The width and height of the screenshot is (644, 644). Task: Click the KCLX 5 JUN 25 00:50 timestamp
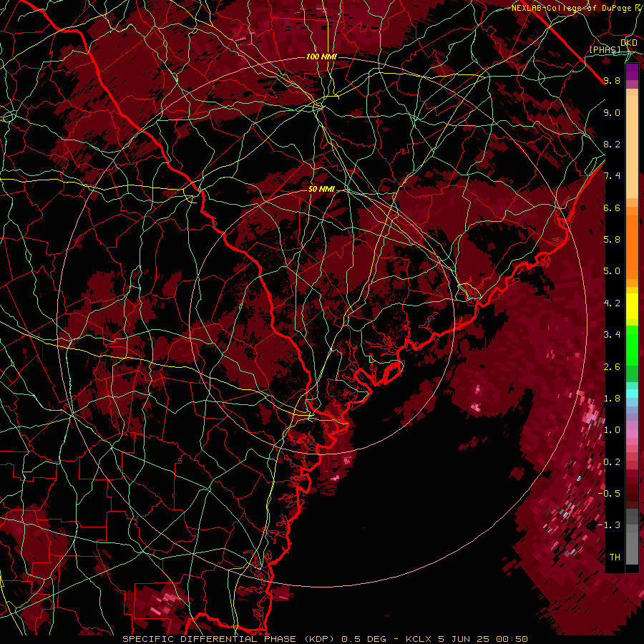[x=467, y=639]
